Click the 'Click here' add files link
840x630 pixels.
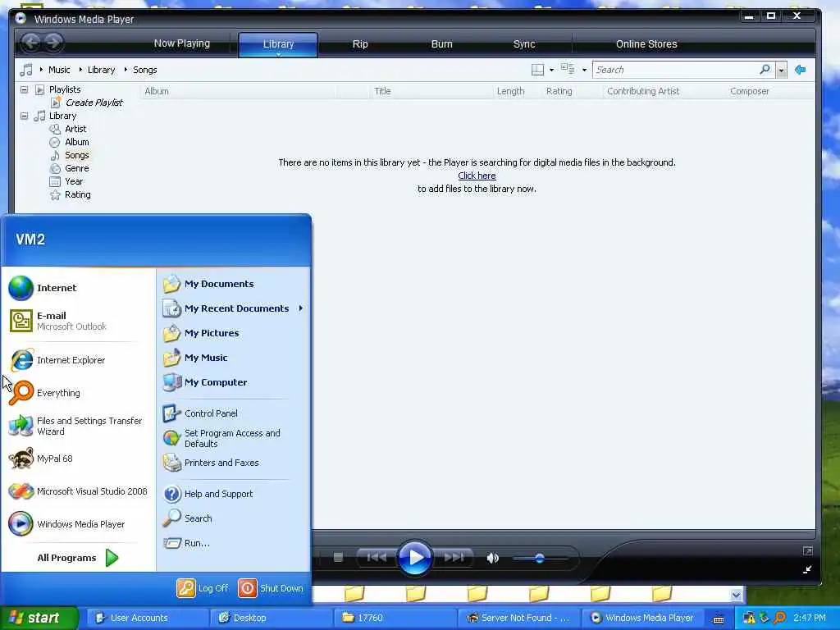pos(477,176)
